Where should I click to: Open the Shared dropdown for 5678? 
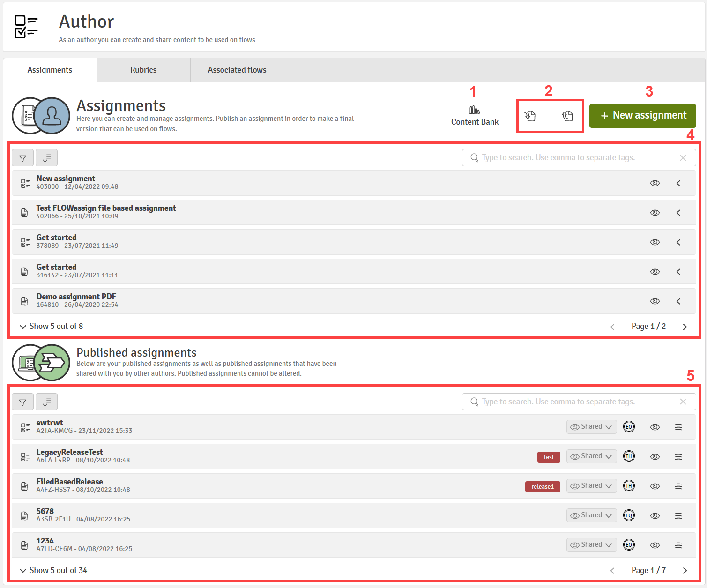point(591,515)
